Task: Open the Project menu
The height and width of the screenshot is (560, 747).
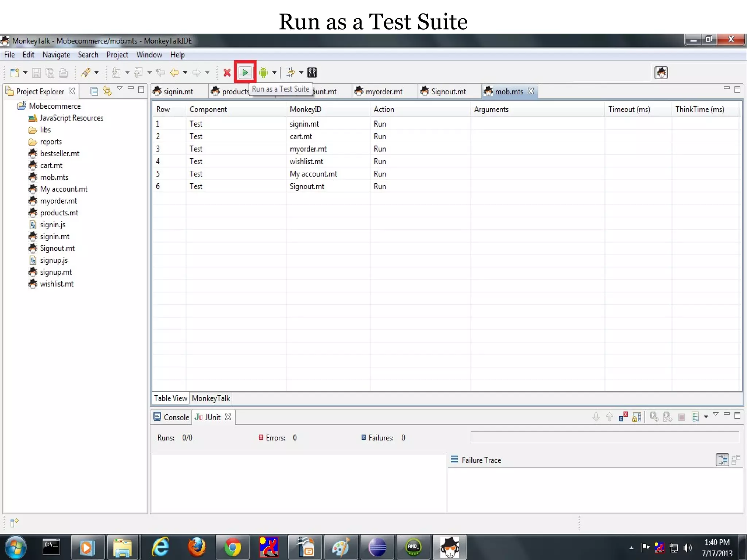Action: (x=117, y=55)
